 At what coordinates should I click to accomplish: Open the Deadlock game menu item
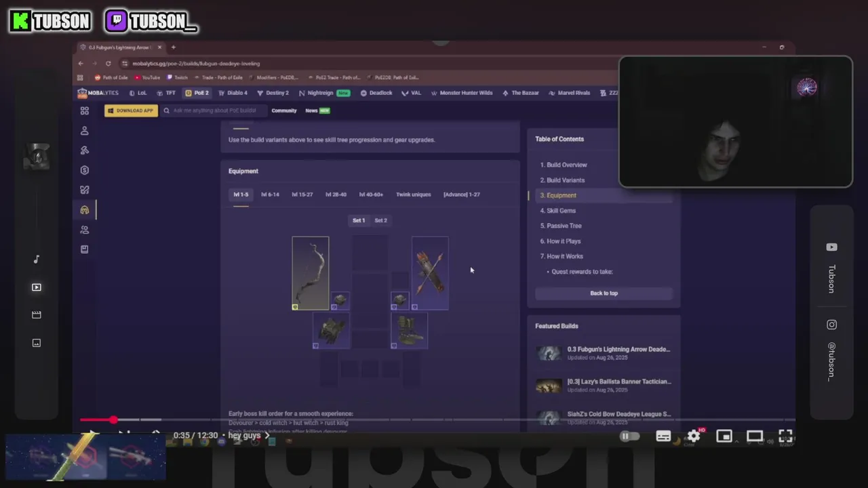376,93
